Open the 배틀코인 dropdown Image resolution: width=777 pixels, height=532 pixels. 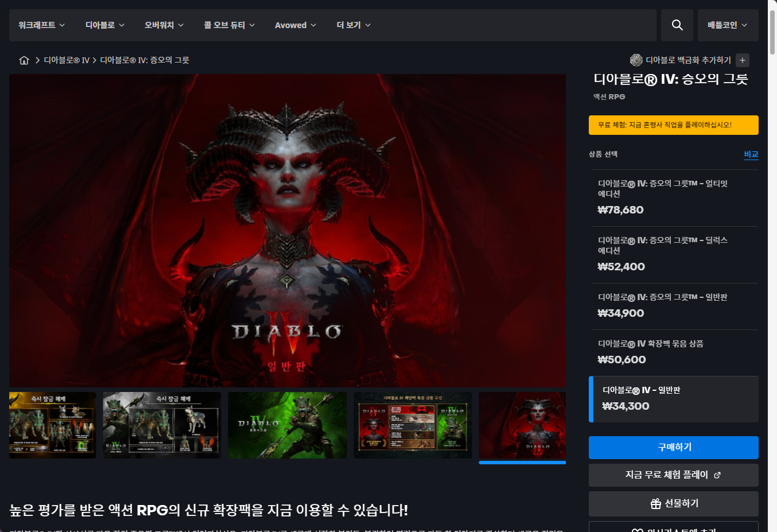pyautogui.click(x=728, y=25)
